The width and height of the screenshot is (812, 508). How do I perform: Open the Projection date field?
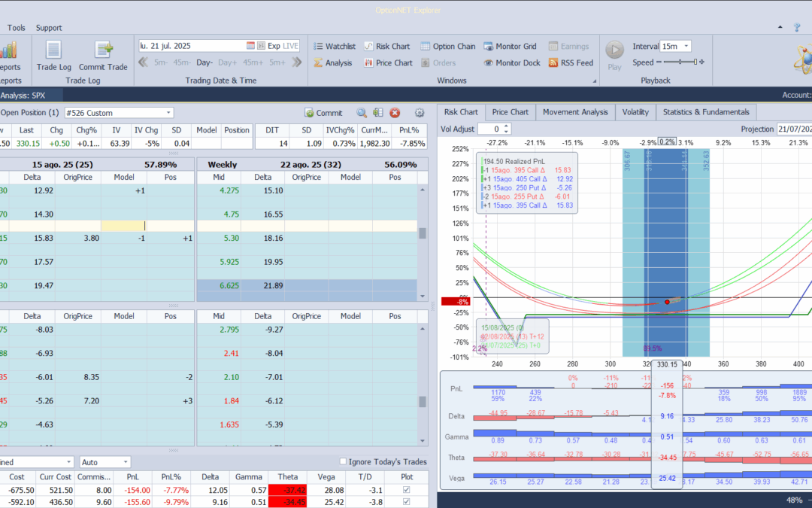(x=794, y=129)
